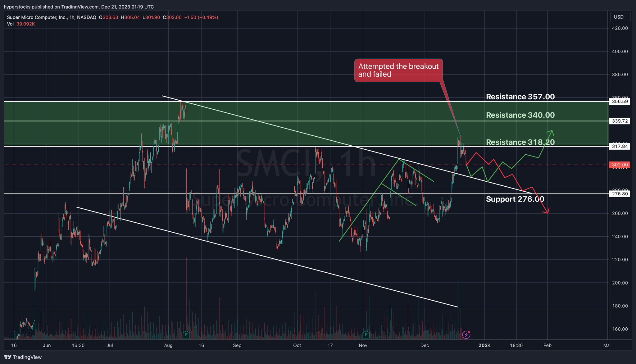This screenshot has height=364, width=636.
Task: Click the red 302.00 current price label
Action: tap(620, 165)
